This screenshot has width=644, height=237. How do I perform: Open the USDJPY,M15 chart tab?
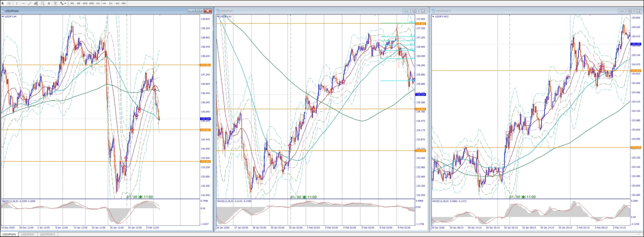click(48, 234)
